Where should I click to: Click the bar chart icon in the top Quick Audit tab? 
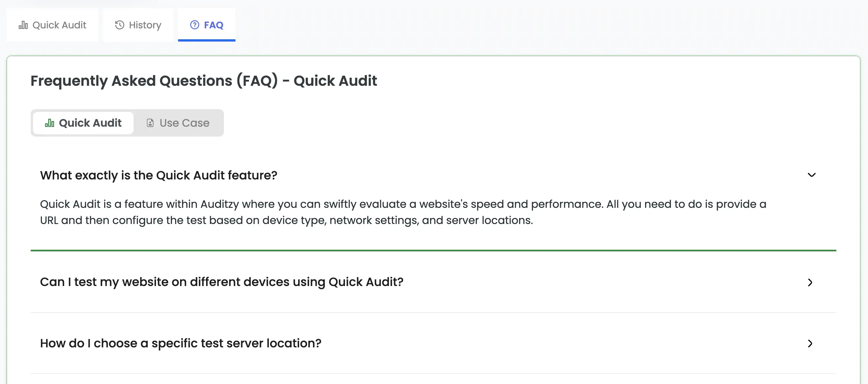coord(23,25)
